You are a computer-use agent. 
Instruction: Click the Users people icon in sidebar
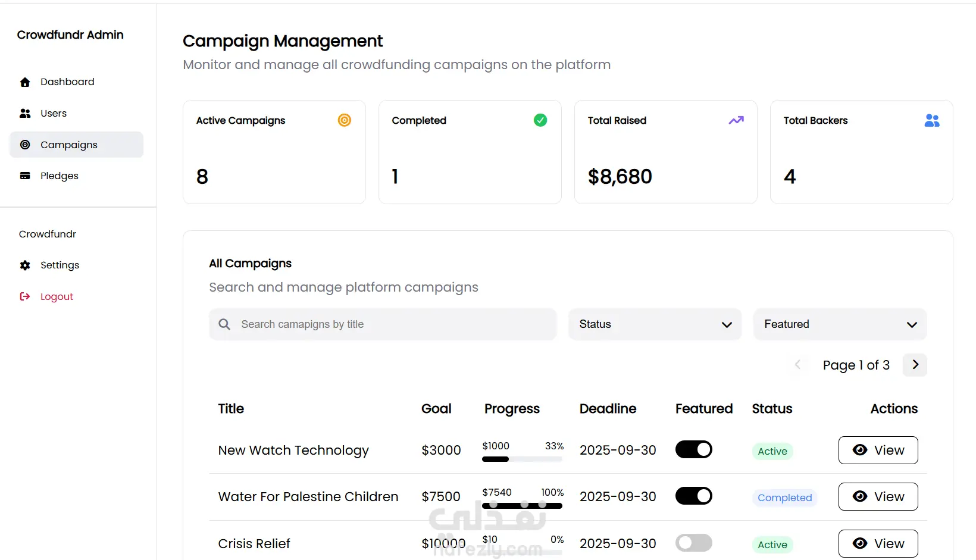(25, 113)
